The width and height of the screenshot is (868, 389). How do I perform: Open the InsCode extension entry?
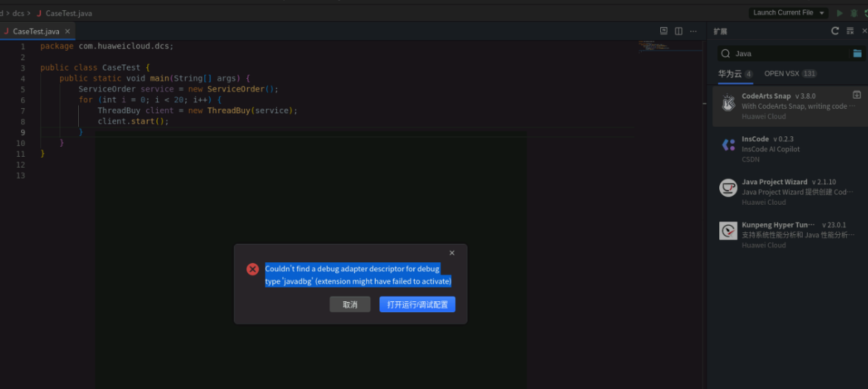click(790, 149)
